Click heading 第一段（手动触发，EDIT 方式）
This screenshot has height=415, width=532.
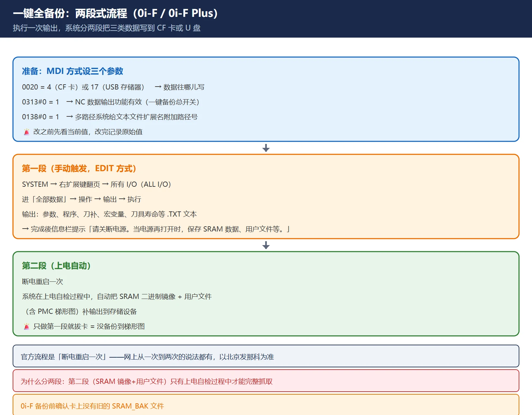(79, 169)
